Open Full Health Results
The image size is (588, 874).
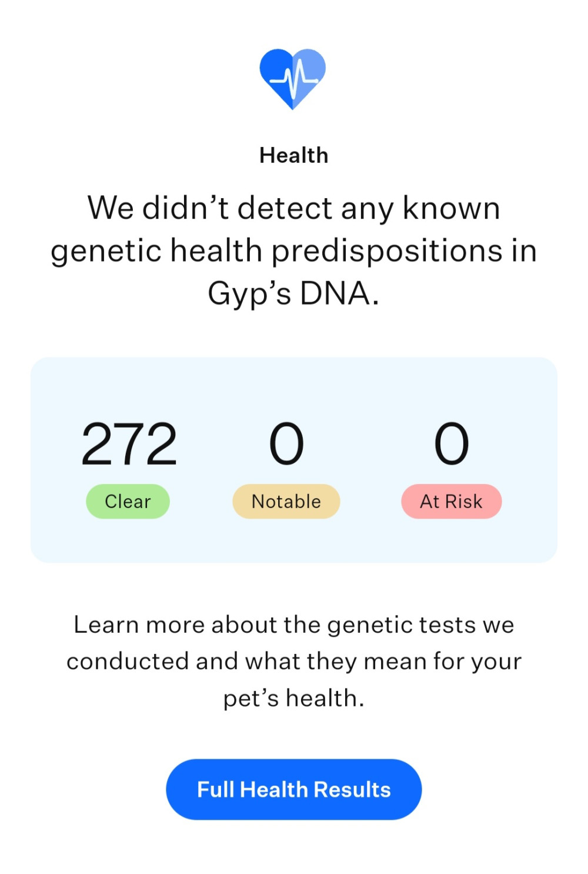(x=293, y=789)
